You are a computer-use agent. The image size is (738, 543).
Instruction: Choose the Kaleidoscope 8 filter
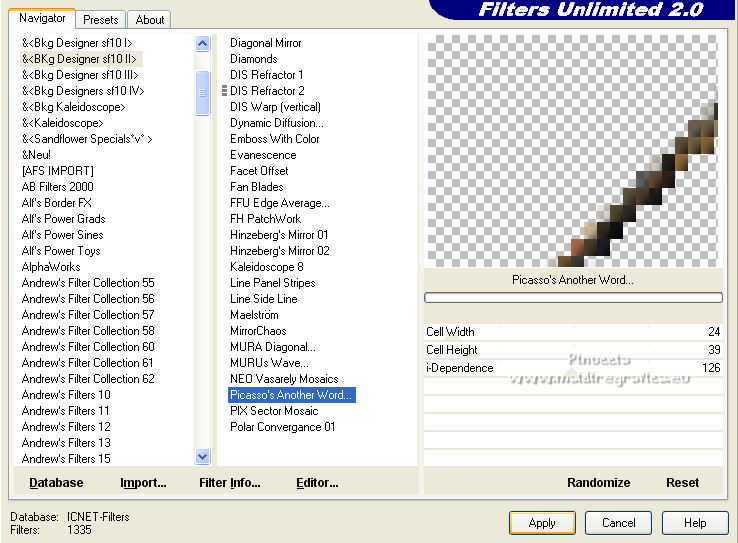coord(267,267)
